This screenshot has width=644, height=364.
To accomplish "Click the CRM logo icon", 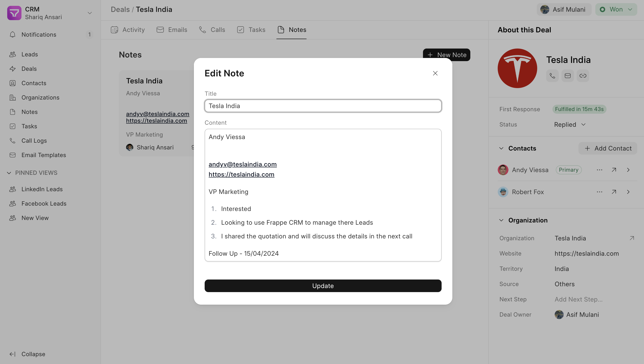I will [x=14, y=13].
